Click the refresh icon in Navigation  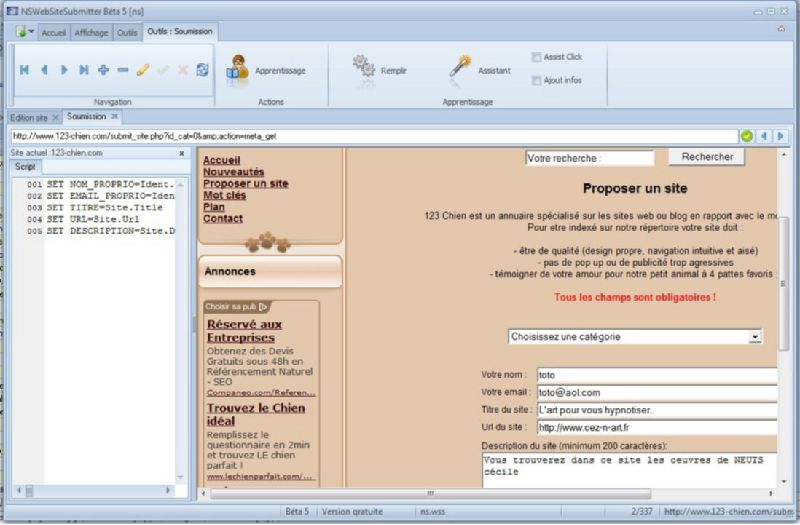(x=202, y=70)
